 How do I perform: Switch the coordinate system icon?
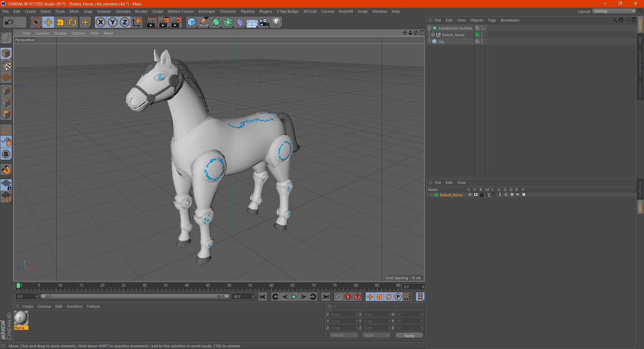(137, 22)
